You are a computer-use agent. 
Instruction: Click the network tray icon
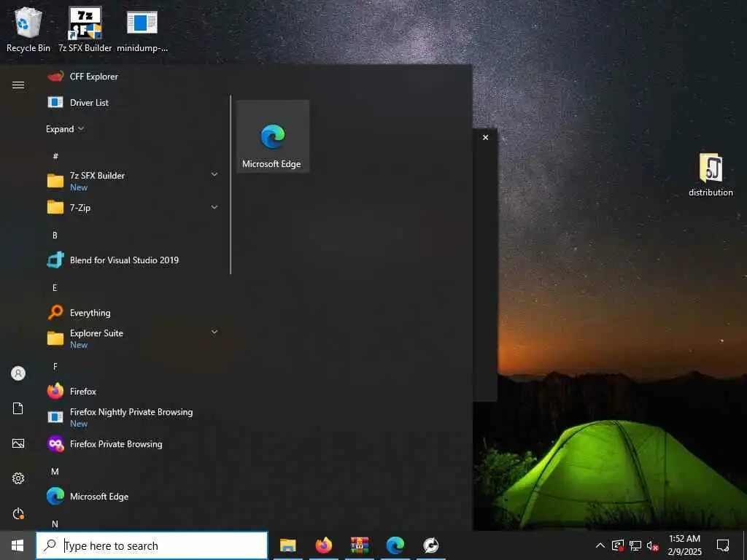635,545
